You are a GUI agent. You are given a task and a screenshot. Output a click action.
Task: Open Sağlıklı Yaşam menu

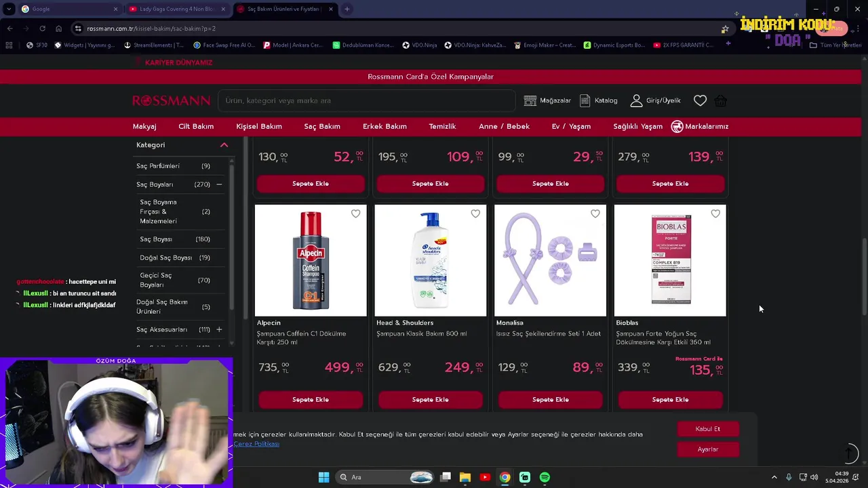point(637,126)
